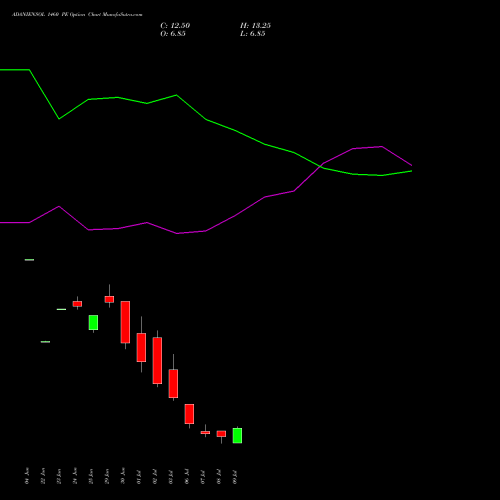
Task: Click the purple indicator line
Action: (x=205, y=231)
